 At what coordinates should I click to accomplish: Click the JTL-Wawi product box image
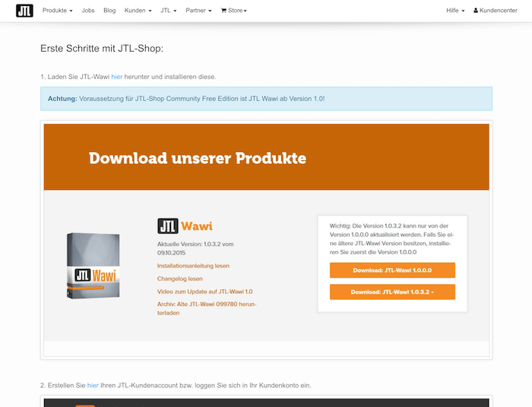pyautogui.click(x=93, y=265)
